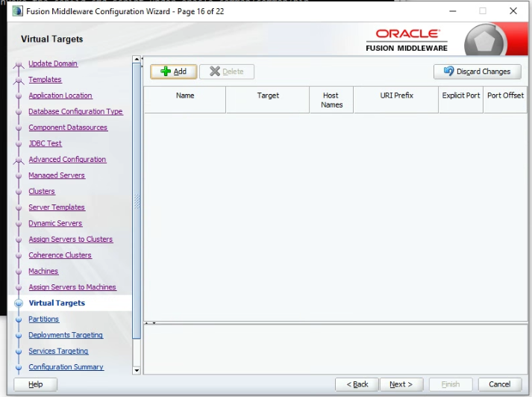This screenshot has width=532, height=397.
Task: Open the Partitions step
Action: pyautogui.click(x=44, y=319)
